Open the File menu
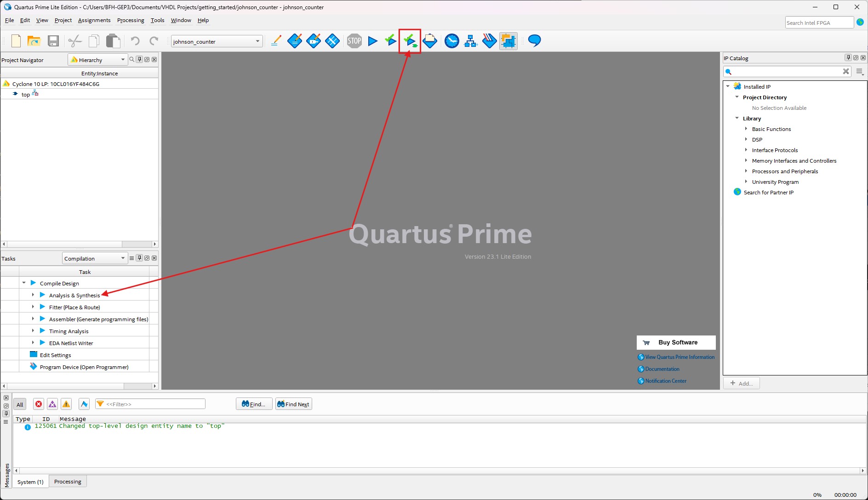 coord(9,20)
